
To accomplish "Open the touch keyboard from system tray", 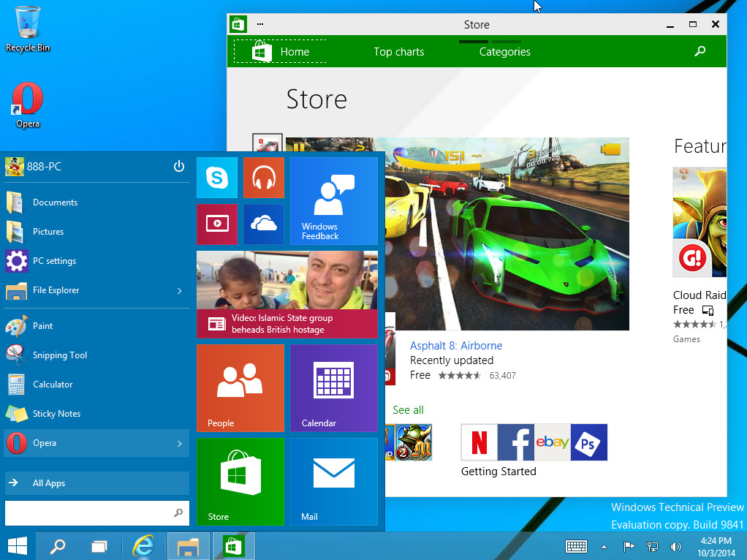I will pyautogui.click(x=576, y=547).
